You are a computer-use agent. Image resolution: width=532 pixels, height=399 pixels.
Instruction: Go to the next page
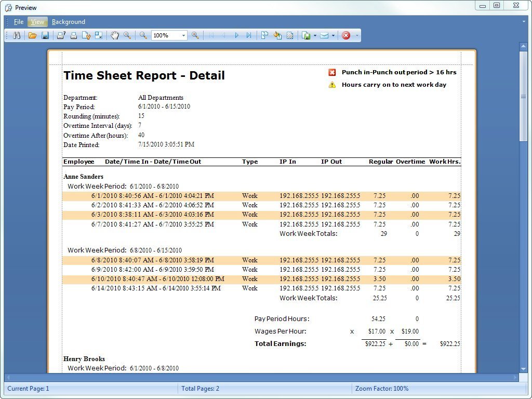point(236,35)
